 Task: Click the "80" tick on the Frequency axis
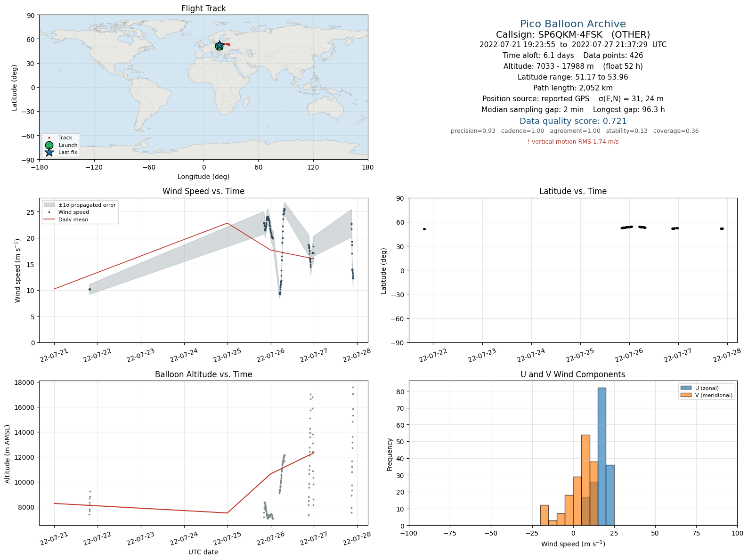tap(400, 391)
